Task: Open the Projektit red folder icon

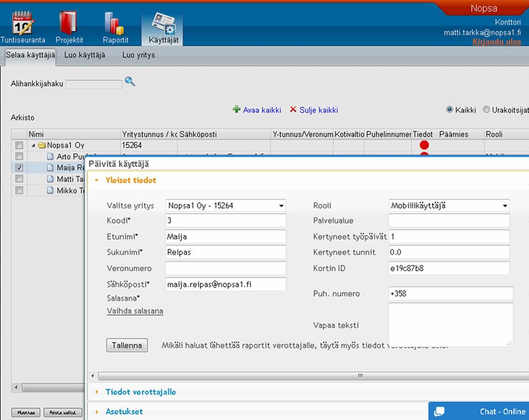Action: coord(69,23)
